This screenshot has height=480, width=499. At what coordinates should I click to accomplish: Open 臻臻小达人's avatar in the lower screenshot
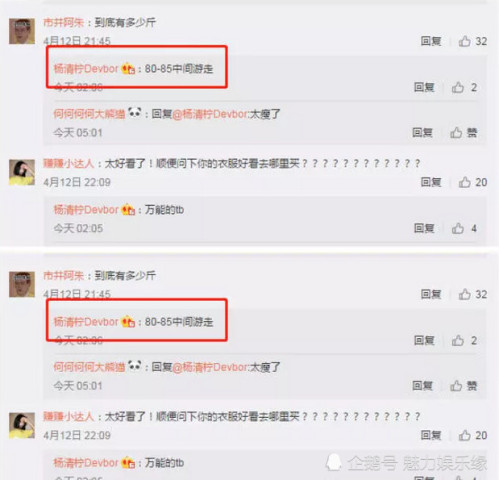click(x=22, y=425)
